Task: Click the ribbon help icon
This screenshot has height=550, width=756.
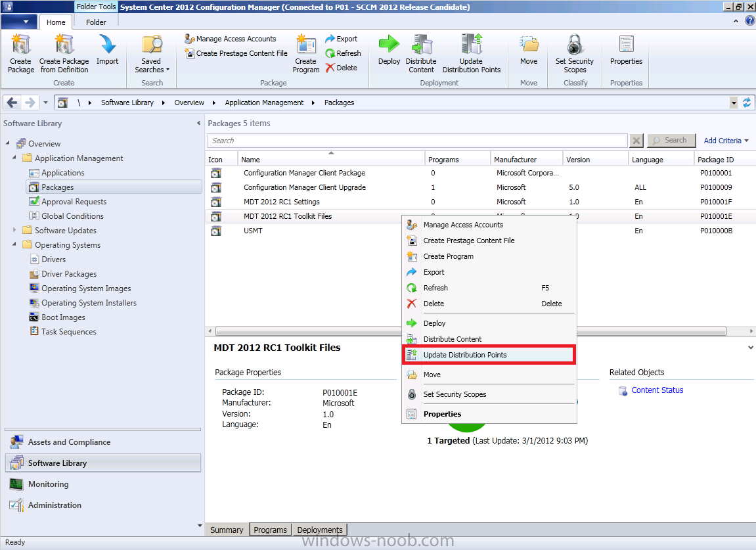Action: (x=749, y=21)
